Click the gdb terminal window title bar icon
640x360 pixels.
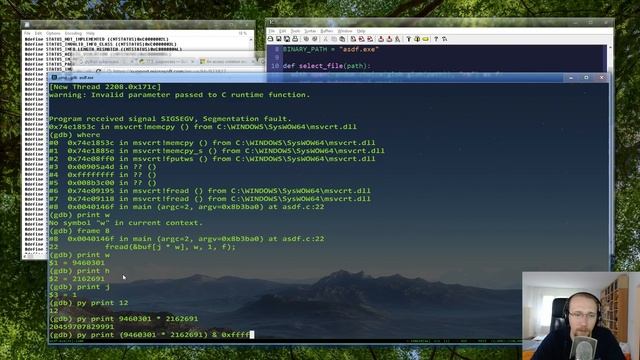(x=54, y=77)
